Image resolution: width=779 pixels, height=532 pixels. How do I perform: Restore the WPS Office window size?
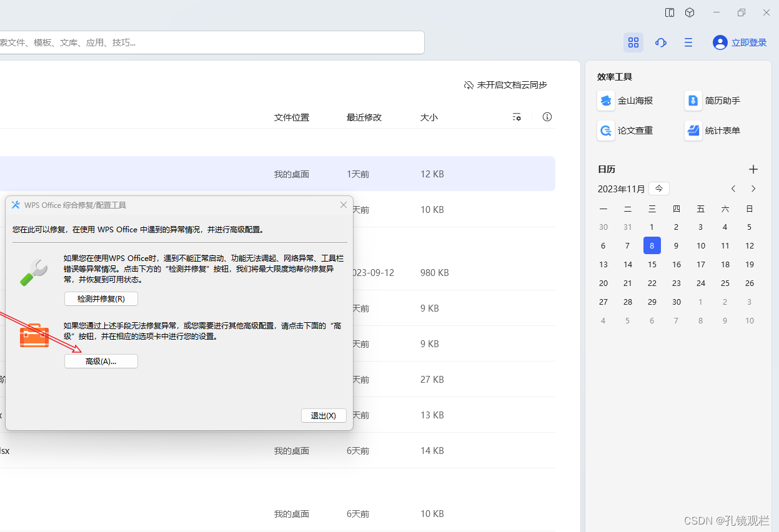(742, 12)
